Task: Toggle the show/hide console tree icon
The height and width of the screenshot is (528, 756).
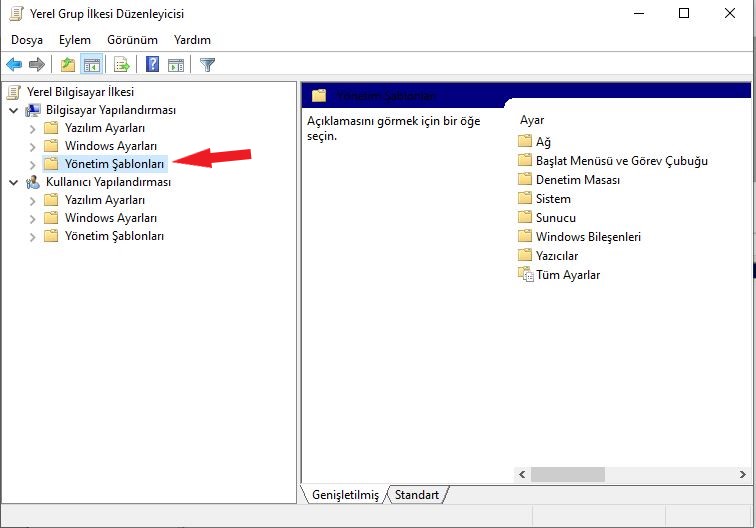Action: tap(92, 64)
